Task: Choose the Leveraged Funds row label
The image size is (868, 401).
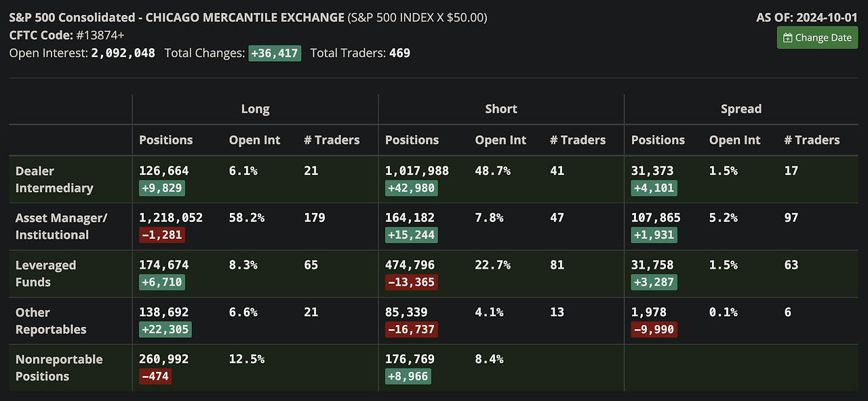Action: pyautogui.click(x=45, y=273)
